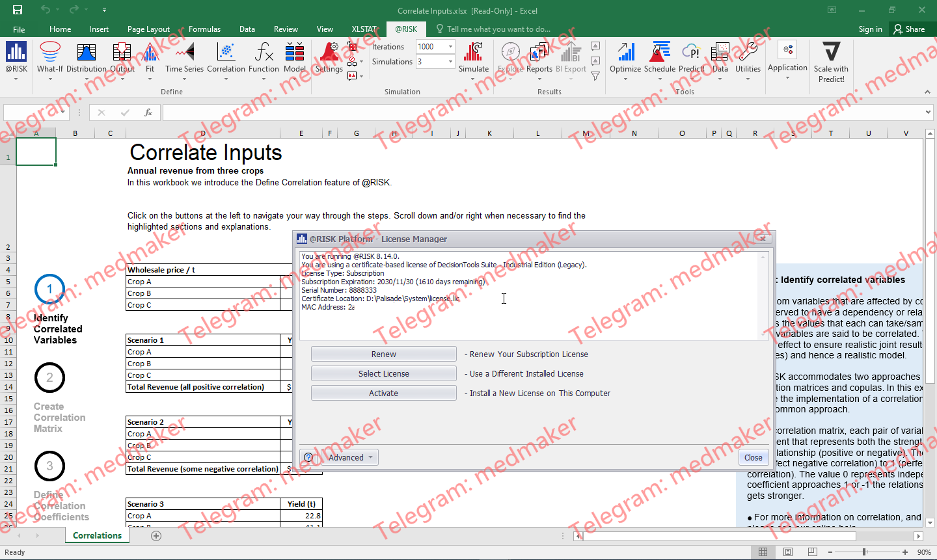This screenshot has height=560, width=937.
Task: Switch to the Formulas ribbon tab
Action: point(204,29)
